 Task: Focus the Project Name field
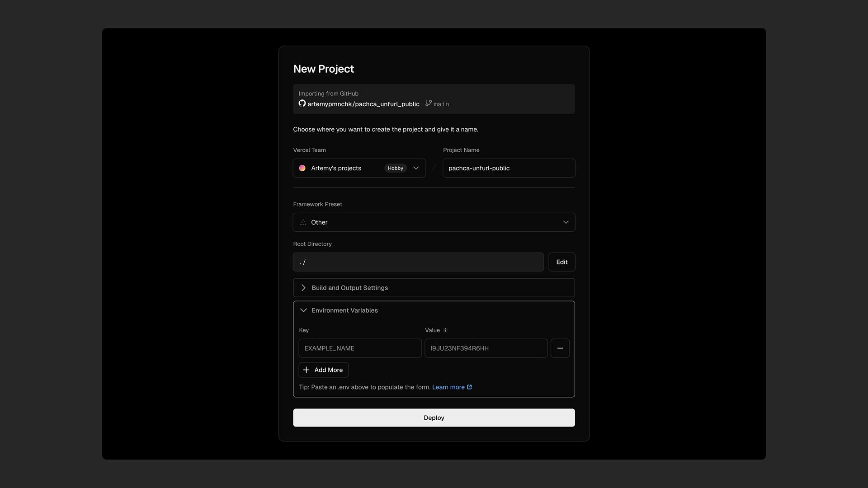pos(508,168)
